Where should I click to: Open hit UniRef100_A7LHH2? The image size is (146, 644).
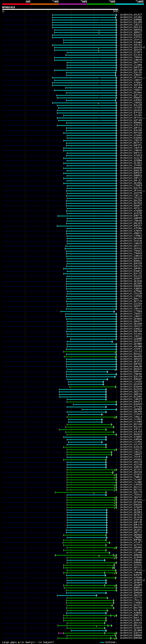coord(131,17)
